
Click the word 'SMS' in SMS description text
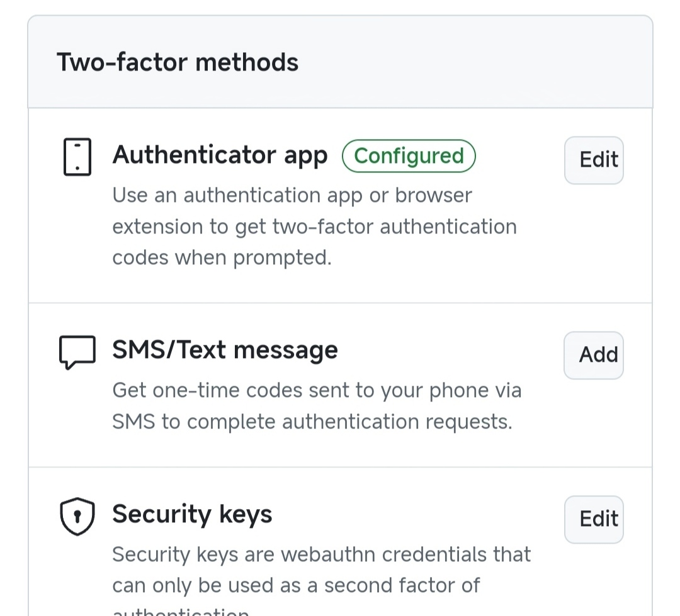pos(133,422)
